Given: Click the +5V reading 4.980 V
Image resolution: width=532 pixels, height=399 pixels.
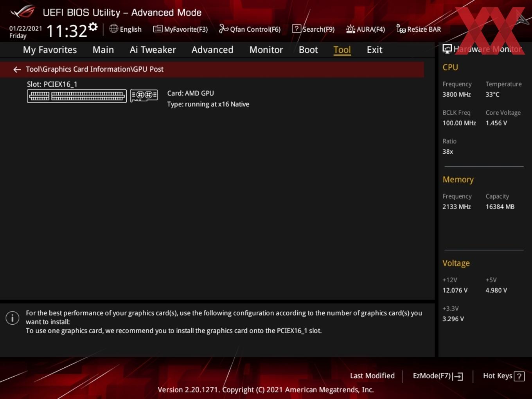Looking at the screenshot, I should click(x=496, y=290).
